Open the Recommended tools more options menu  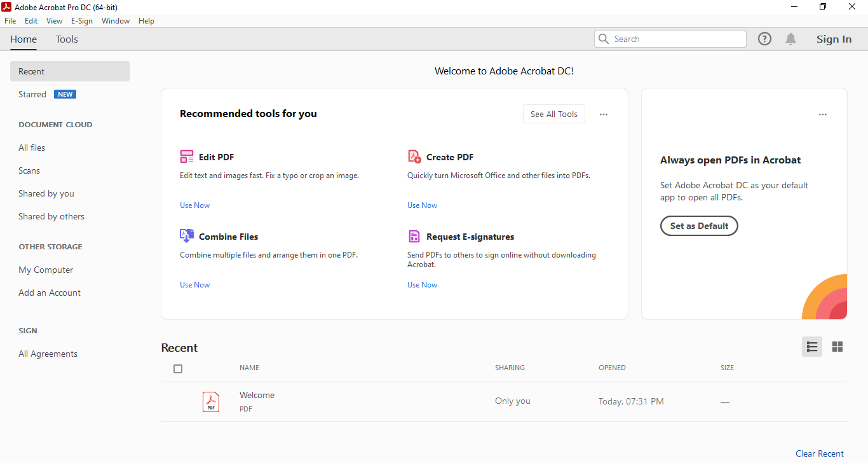coord(604,114)
